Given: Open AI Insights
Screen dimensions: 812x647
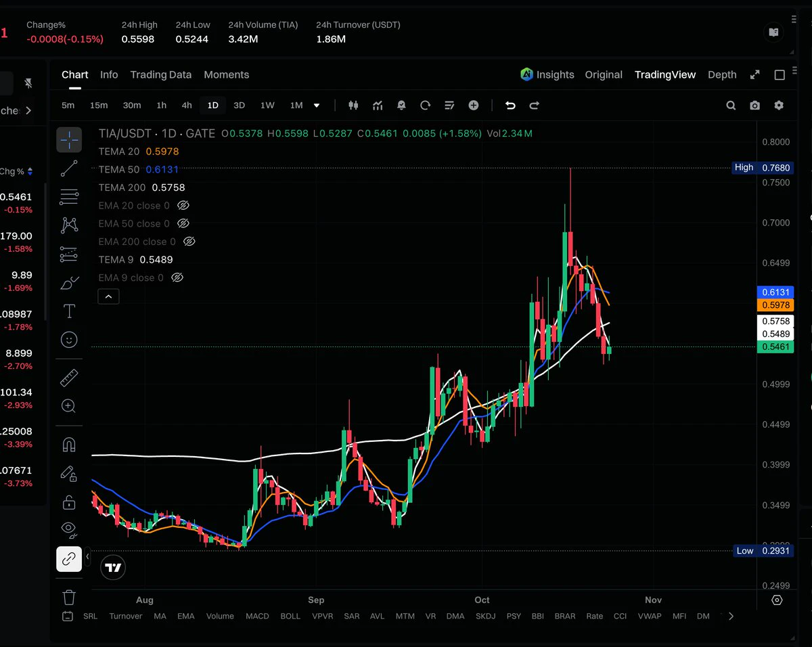Looking at the screenshot, I should coord(547,74).
